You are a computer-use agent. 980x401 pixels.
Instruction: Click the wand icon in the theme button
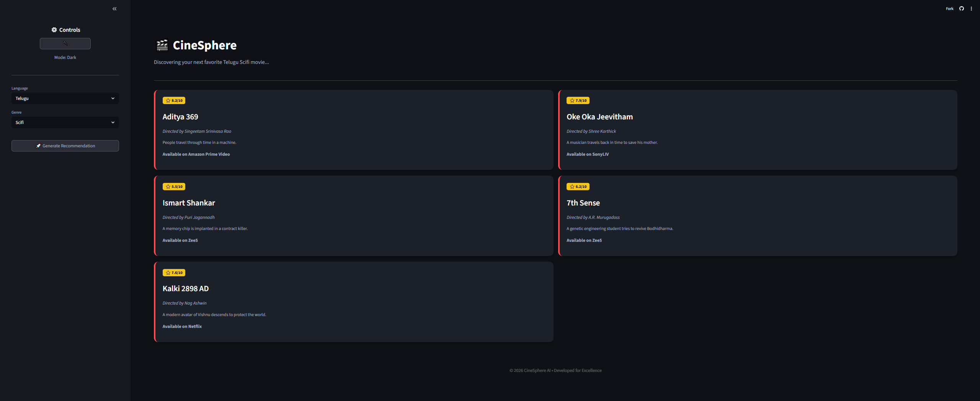[65, 43]
